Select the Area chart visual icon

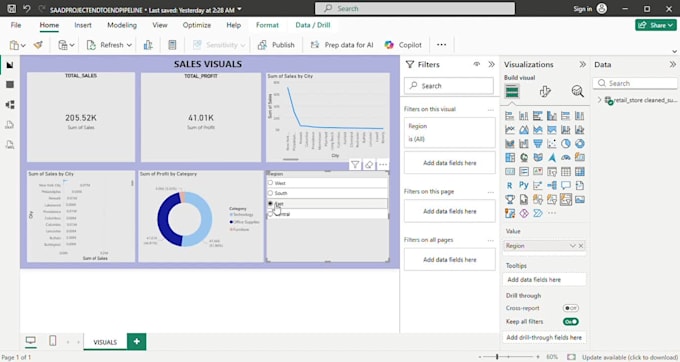point(524,130)
